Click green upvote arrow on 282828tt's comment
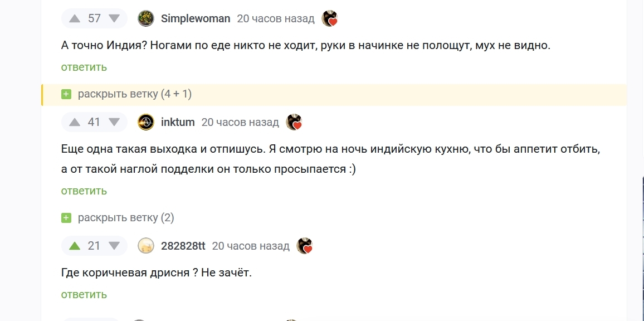 pos(75,246)
